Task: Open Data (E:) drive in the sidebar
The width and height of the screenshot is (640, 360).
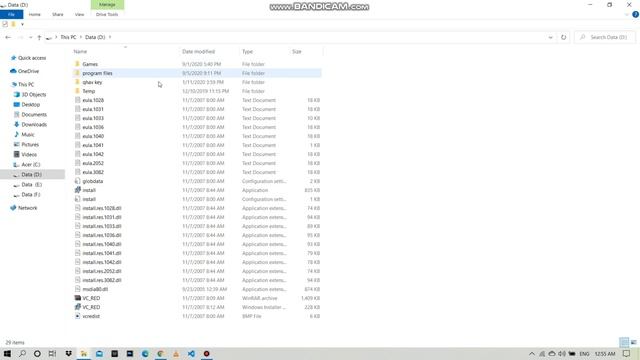Action: point(31,184)
